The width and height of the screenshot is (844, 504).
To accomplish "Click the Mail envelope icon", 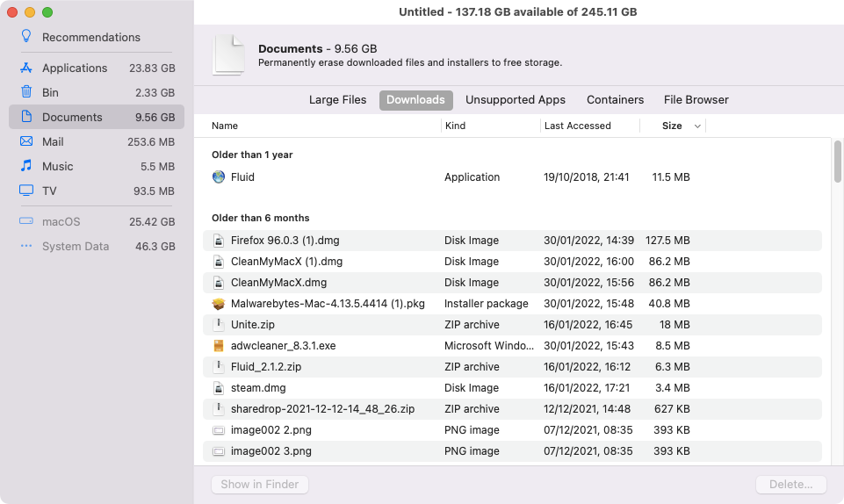I will (25, 141).
